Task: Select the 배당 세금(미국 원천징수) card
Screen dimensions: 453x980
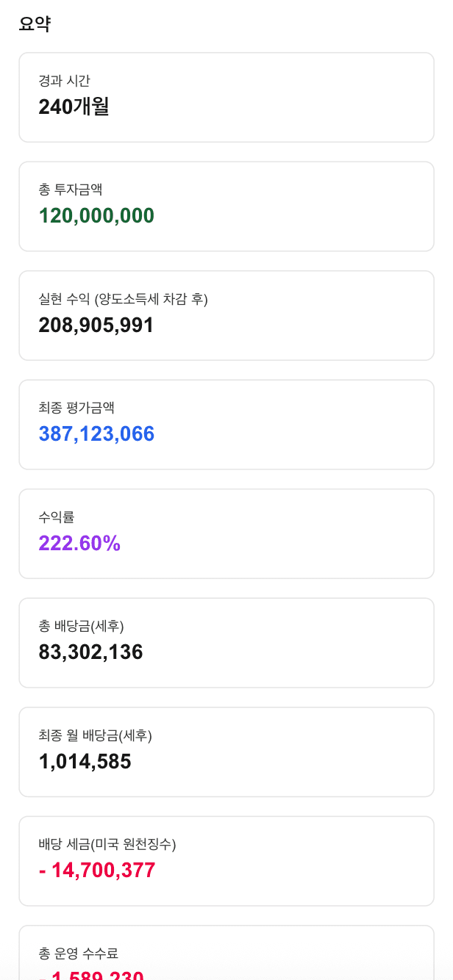Action: [x=226, y=860]
